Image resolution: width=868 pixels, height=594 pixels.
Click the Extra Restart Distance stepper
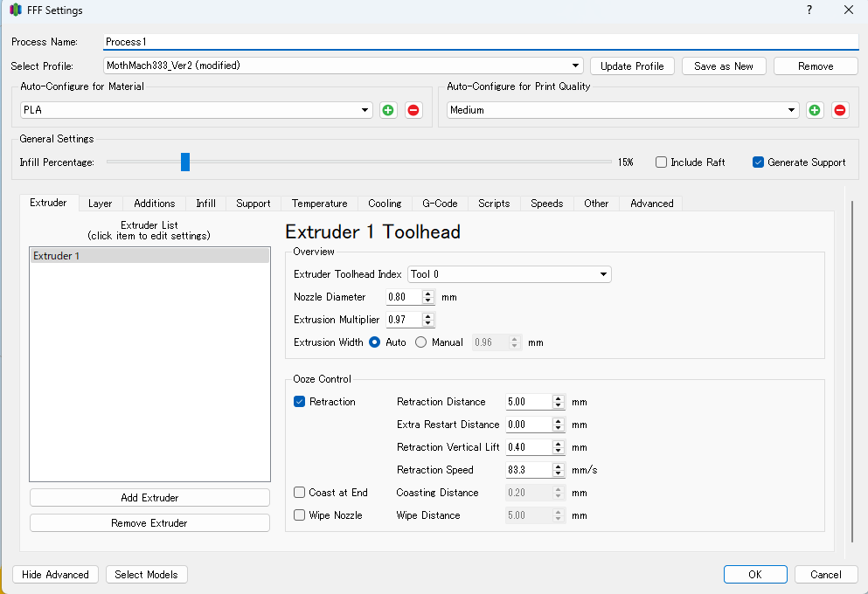(x=559, y=425)
